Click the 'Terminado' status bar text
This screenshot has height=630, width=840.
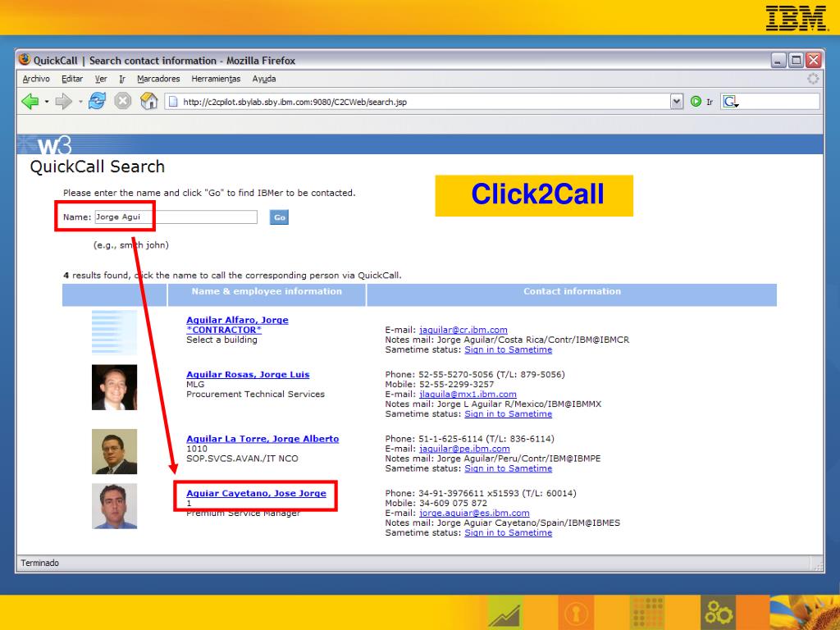coord(40,563)
